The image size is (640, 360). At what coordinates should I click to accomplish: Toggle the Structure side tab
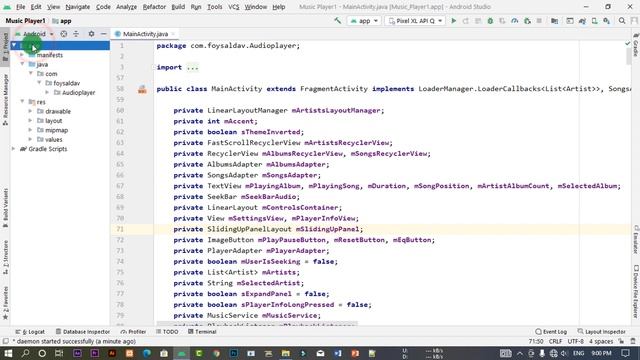point(5,257)
